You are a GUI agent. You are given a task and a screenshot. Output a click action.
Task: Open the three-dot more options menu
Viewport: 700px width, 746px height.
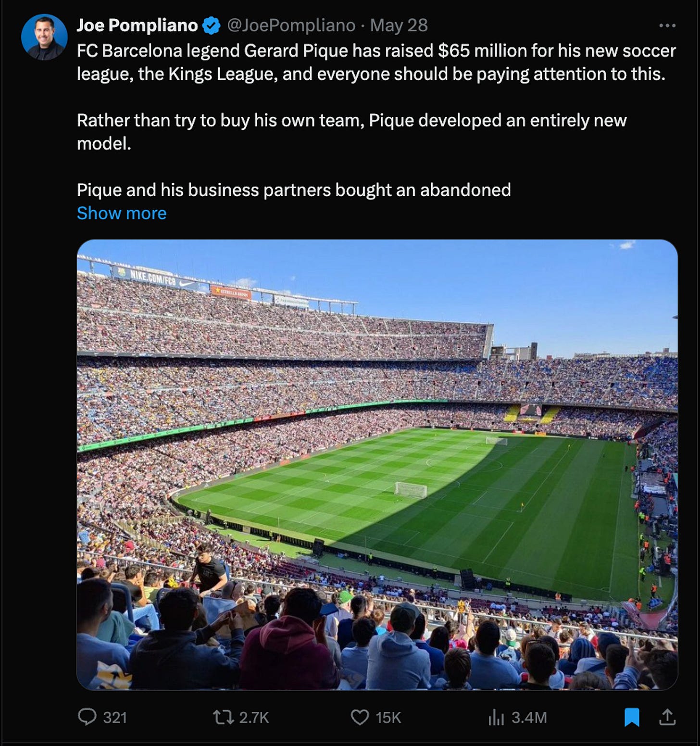(667, 25)
